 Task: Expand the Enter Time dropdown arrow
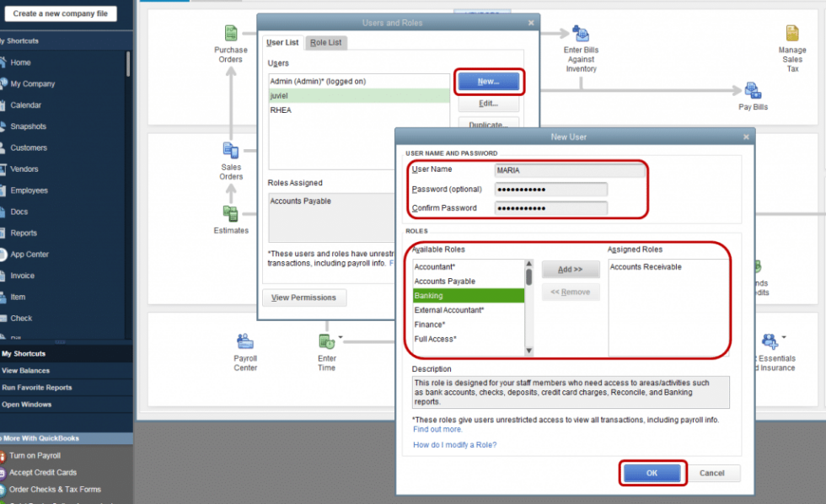click(x=341, y=337)
